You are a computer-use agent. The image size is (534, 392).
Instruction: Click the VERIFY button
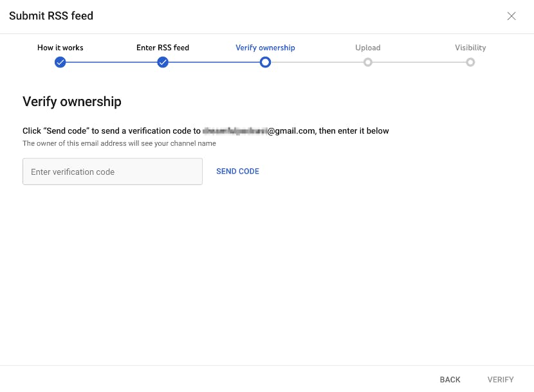click(501, 379)
